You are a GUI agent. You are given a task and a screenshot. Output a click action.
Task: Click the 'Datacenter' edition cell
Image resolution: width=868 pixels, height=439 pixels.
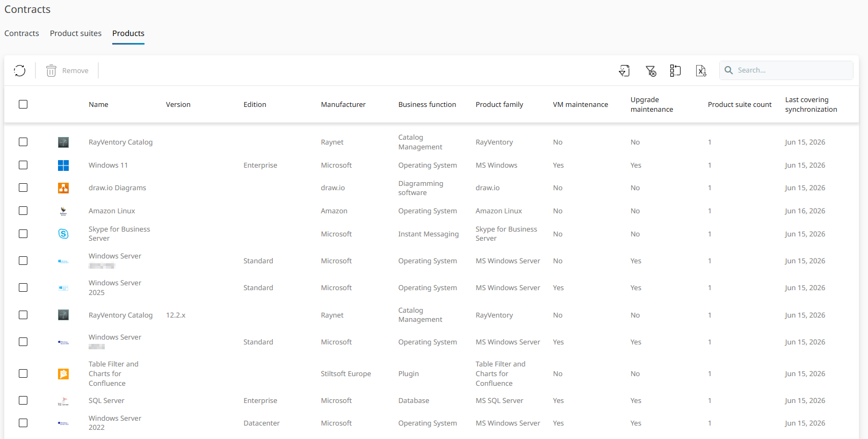click(x=262, y=423)
